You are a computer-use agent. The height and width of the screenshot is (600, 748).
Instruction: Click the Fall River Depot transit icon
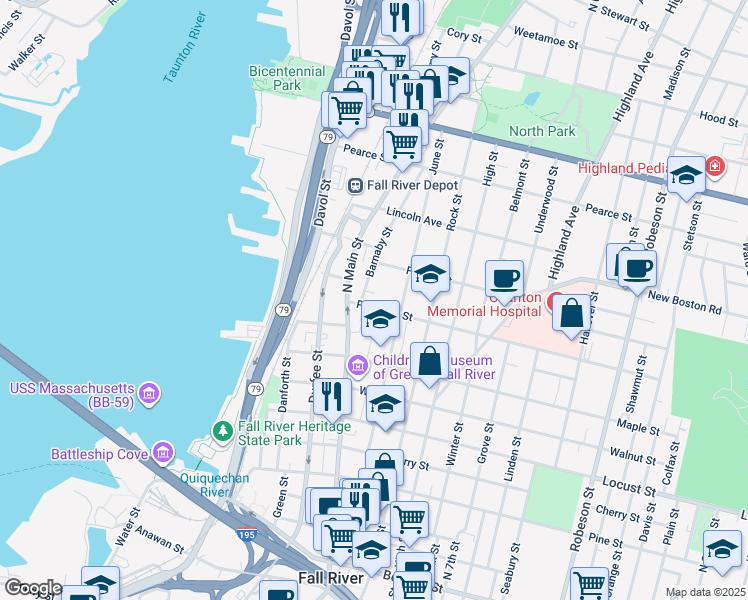pos(355,186)
